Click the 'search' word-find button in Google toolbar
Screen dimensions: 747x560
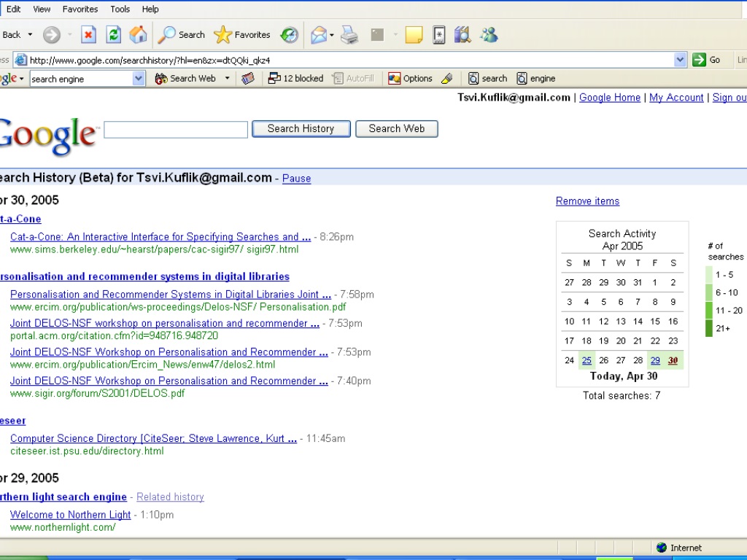coord(488,79)
